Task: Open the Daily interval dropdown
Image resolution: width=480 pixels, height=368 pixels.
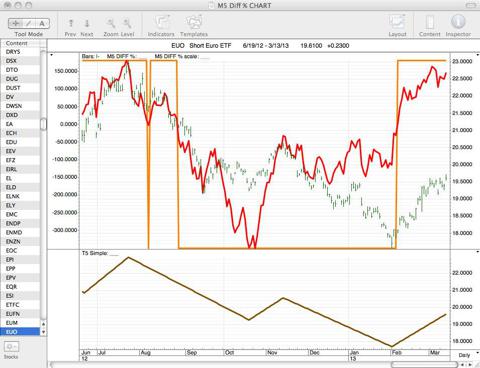Action: 465,355
